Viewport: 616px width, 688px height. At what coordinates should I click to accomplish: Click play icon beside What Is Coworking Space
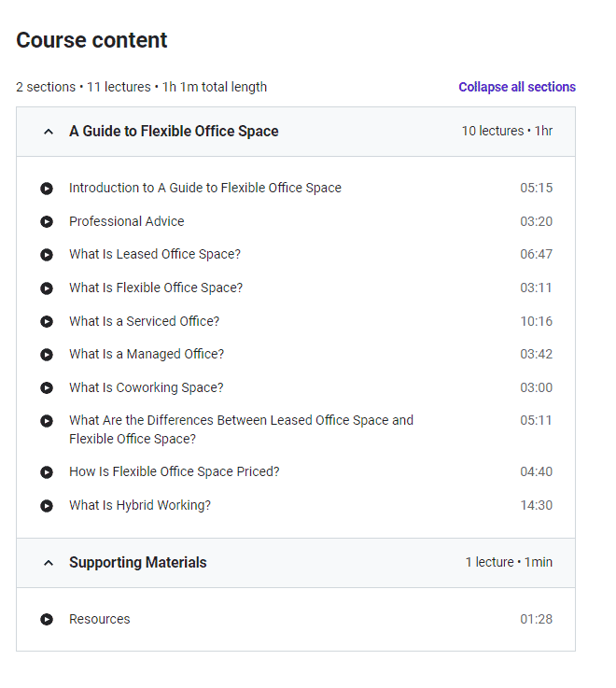47,388
